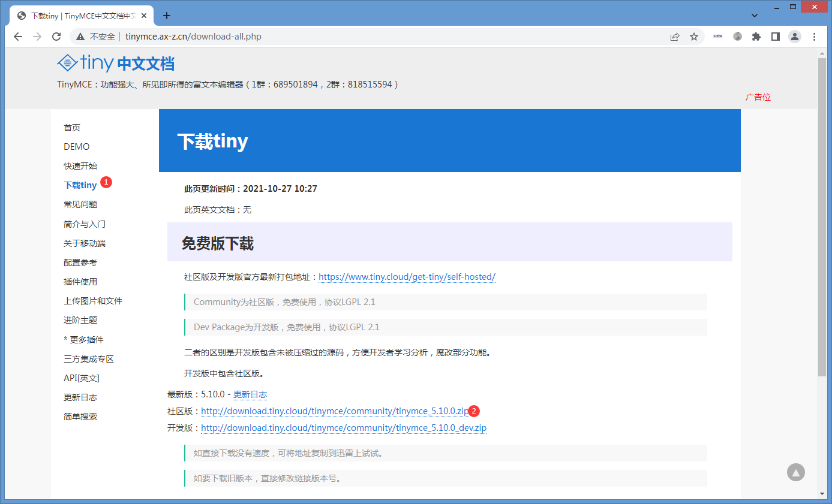Open 配置参考 in the sidebar

coord(80,262)
